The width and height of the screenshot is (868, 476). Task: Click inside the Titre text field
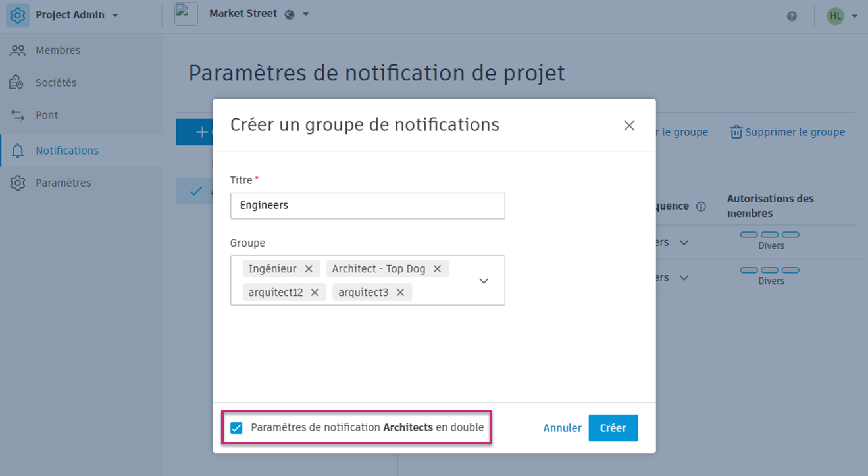click(x=367, y=206)
